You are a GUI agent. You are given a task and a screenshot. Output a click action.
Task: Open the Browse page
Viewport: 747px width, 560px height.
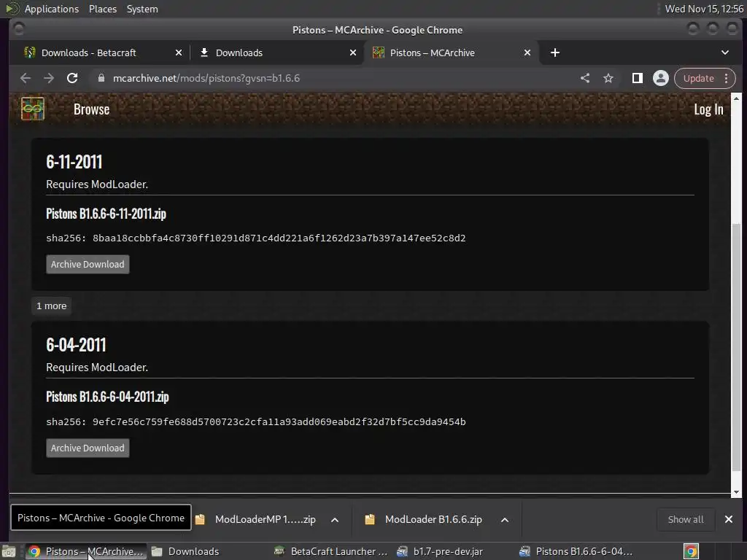(x=91, y=109)
